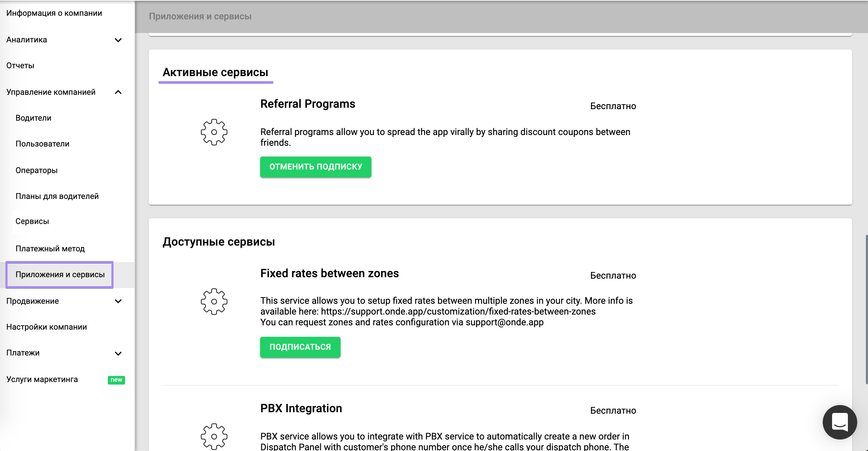Open the chat support widget

(840, 422)
